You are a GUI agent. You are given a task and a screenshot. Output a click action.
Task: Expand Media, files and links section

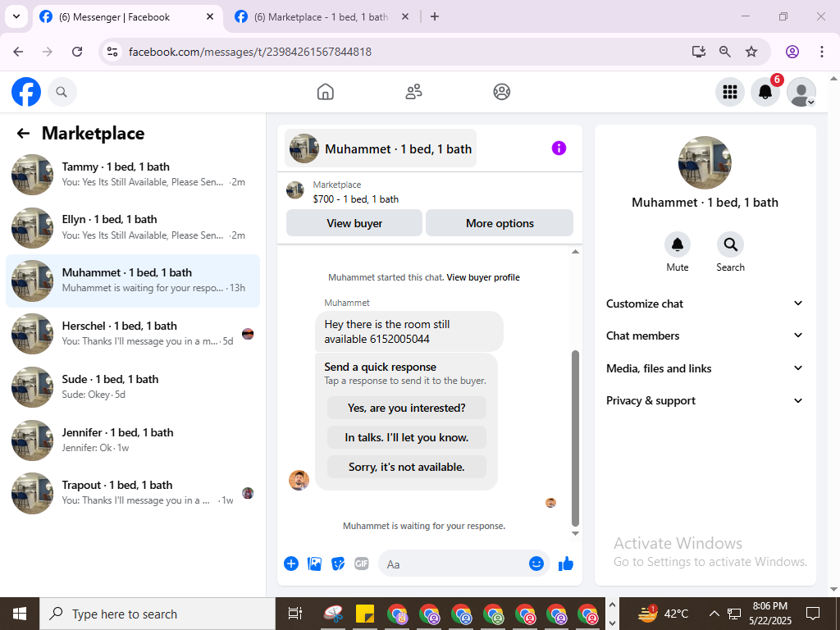(705, 368)
